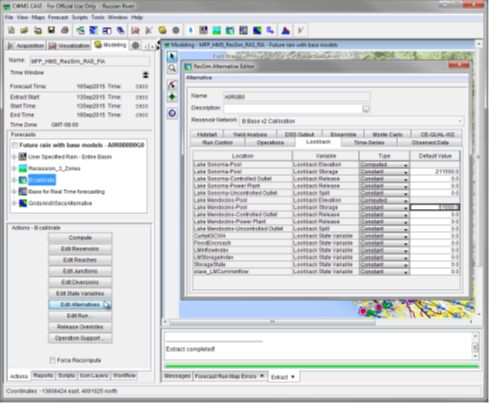This screenshot has width=489, height=403.
Task: Enable the Force Recompute checkbox
Action: (52, 360)
